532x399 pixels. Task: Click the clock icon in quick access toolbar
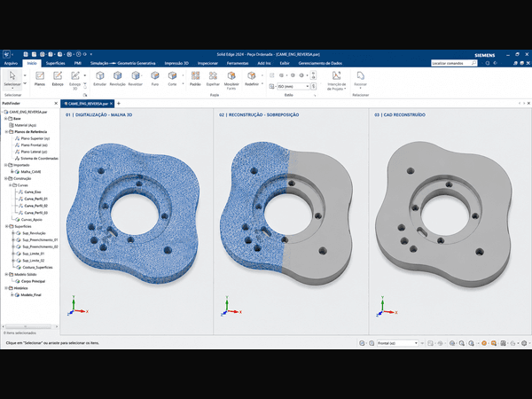pyautogui.click(x=79, y=54)
